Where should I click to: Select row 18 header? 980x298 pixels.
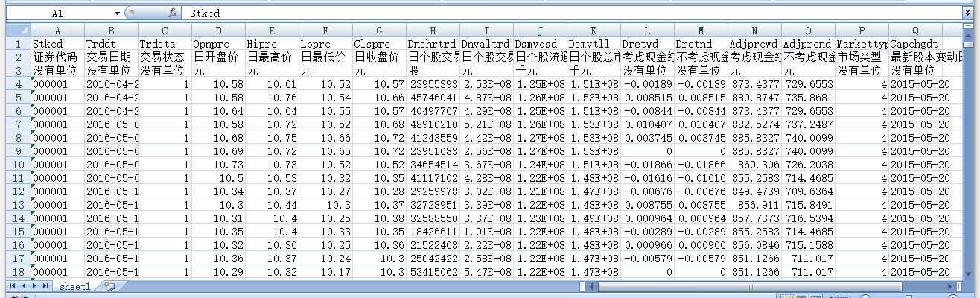coord(18,271)
